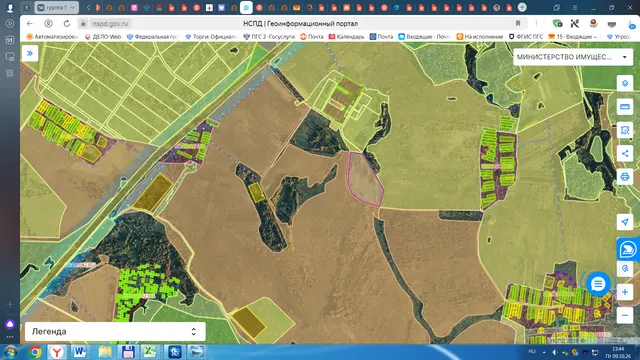The height and width of the screenshot is (360, 640).
Task: Open File Explorer folder in taskbar
Action: (x=104, y=352)
